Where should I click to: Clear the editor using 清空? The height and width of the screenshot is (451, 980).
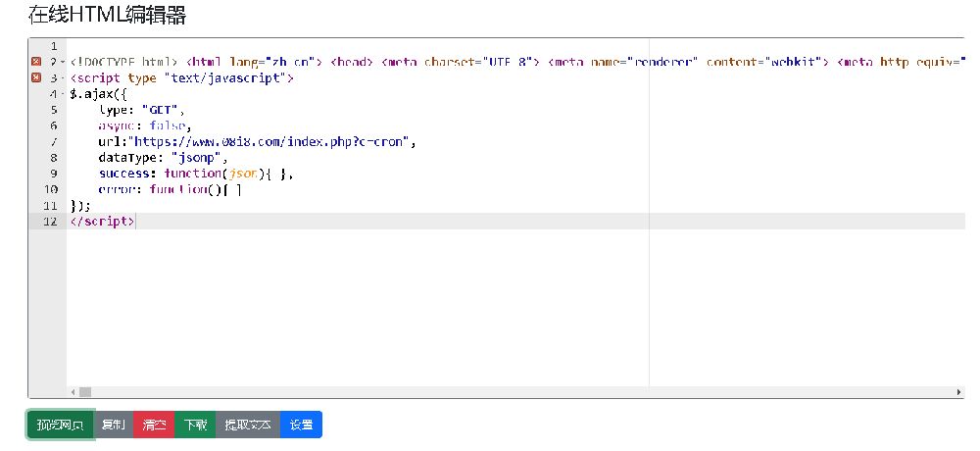tap(154, 425)
